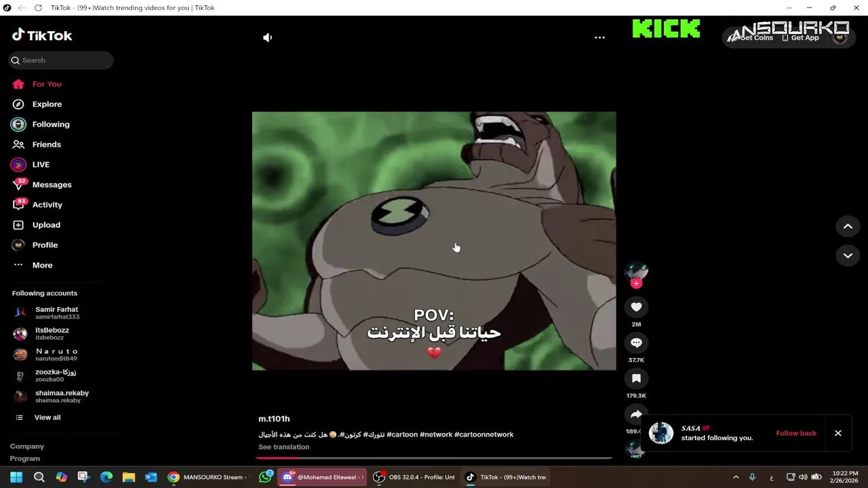
Task: Share the video with the arrow icon
Action: click(636, 414)
